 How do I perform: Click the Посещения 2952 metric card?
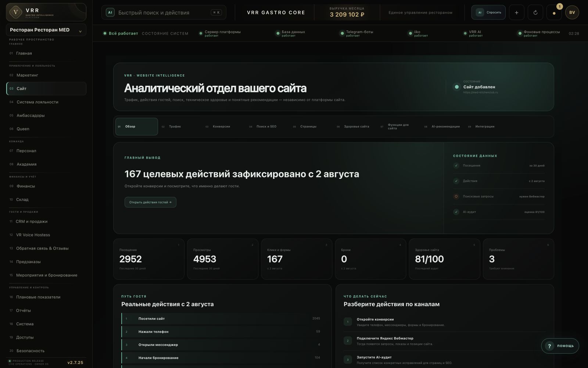tap(149, 259)
